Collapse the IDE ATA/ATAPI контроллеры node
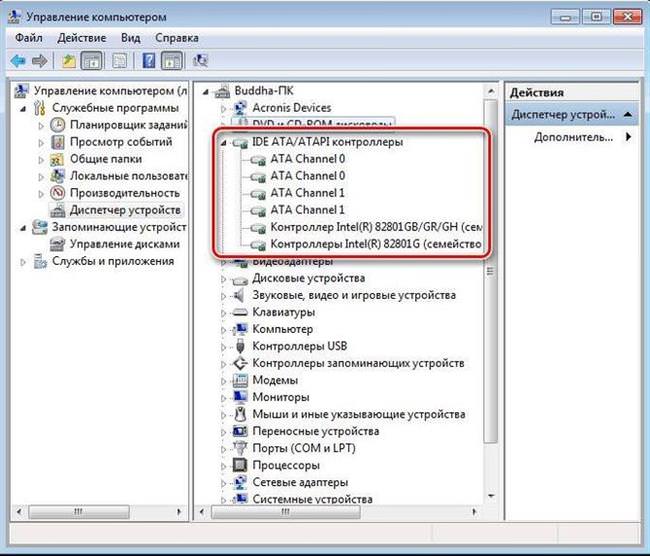650x556 pixels. click(x=223, y=143)
